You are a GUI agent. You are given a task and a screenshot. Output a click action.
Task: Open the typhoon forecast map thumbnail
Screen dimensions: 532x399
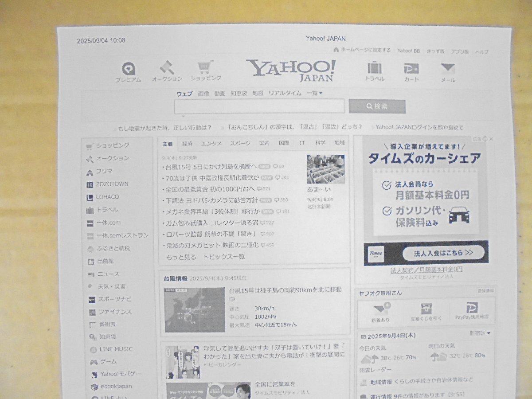click(x=195, y=309)
